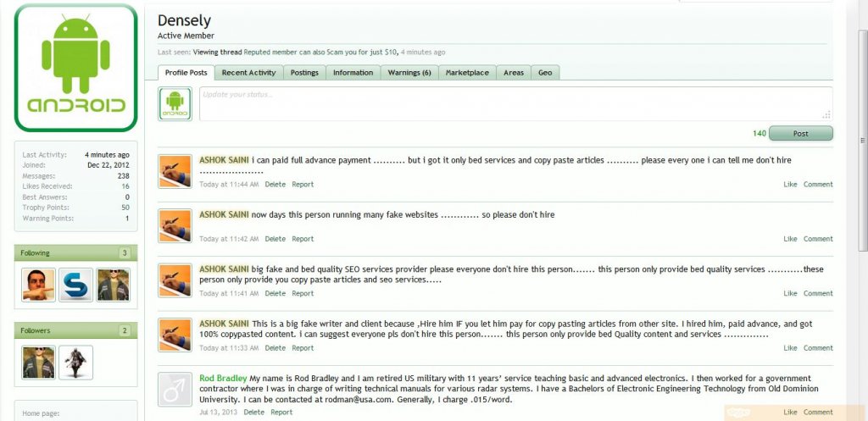The image size is (868, 421).
Task: Select the Information tab
Action: click(353, 73)
